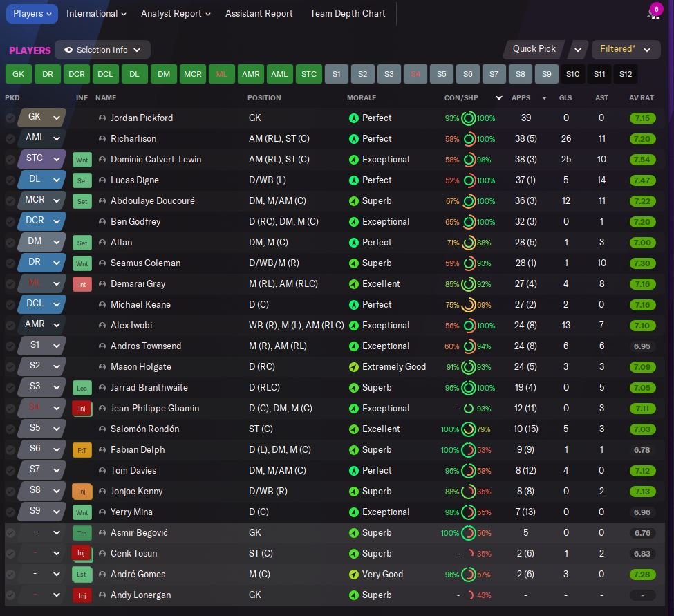The width and height of the screenshot is (674, 616).
Task: Toggle selection checkmark for Richarlison
Action: point(10,138)
